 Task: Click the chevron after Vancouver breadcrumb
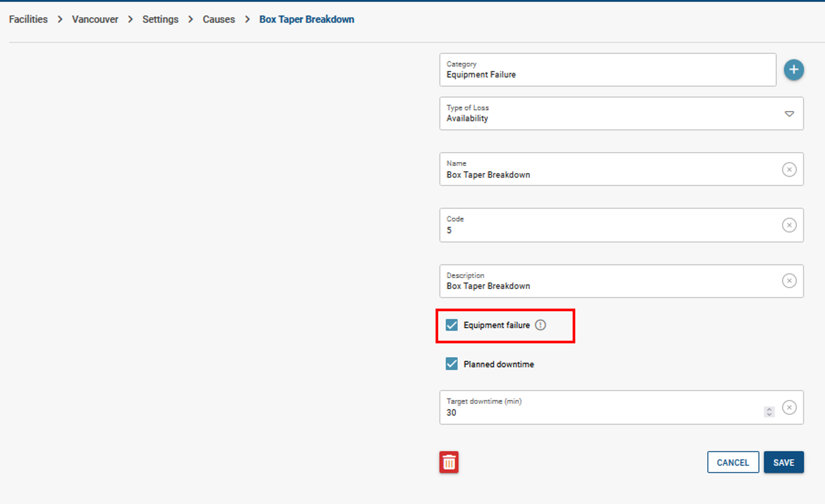pos(130,19)
